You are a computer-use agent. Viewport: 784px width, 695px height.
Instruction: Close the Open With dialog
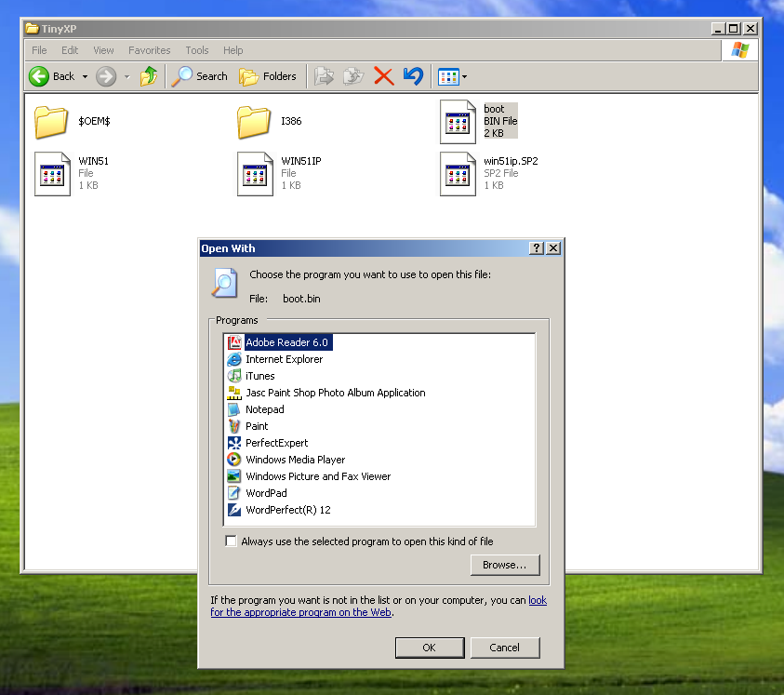click(x=553, y=248)
